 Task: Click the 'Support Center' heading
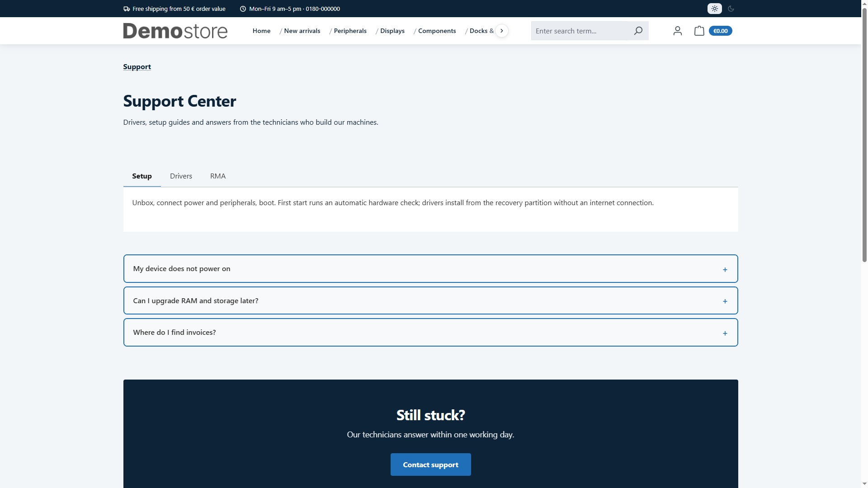pyautogui.click(x=179, y=101)
